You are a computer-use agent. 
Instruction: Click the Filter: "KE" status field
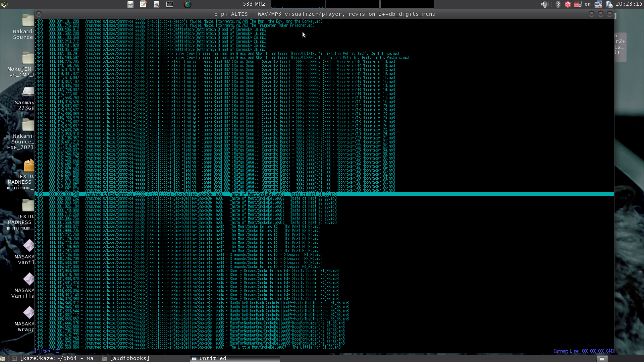(x=47, y=351)
